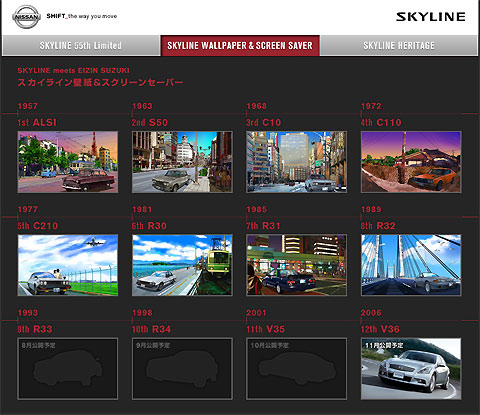Click the year 1998 label
Screen dimensions: 480x415
point(142,313)
